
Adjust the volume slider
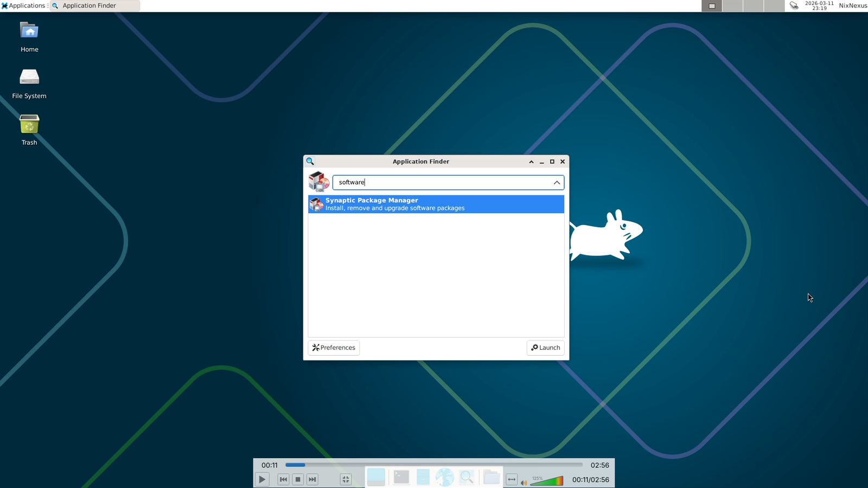coord(546,481)
